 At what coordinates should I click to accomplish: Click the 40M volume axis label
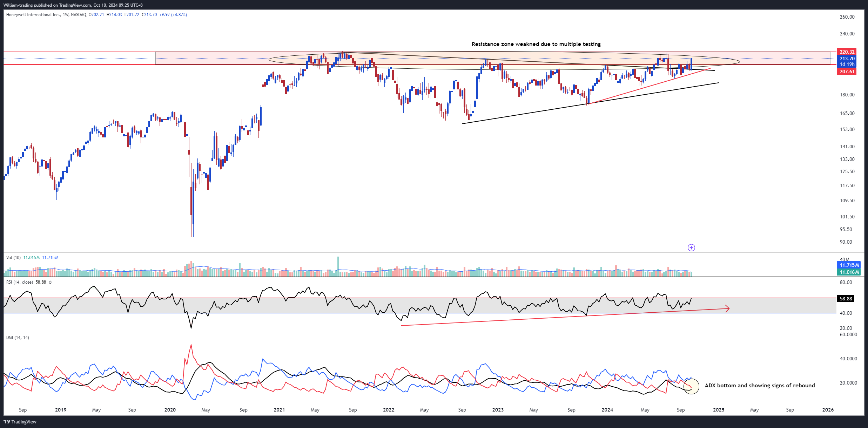(x=845, y=260)
